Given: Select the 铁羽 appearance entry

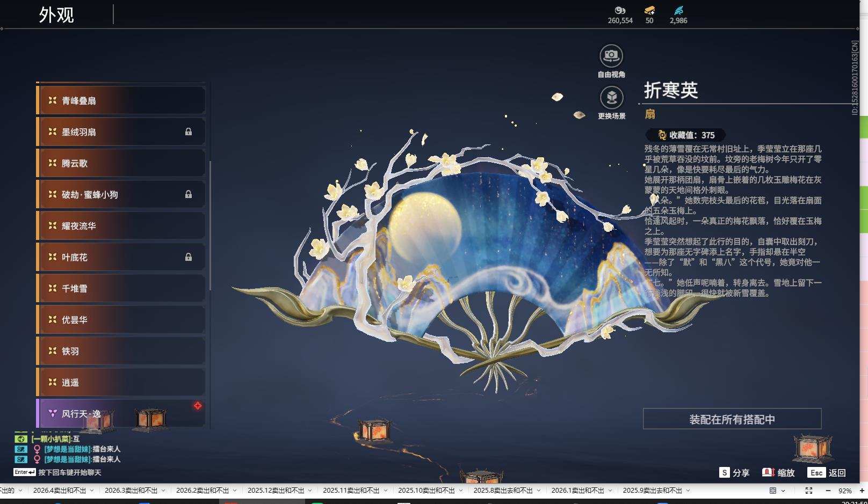Looking at the screenshot, I should 121,351.
